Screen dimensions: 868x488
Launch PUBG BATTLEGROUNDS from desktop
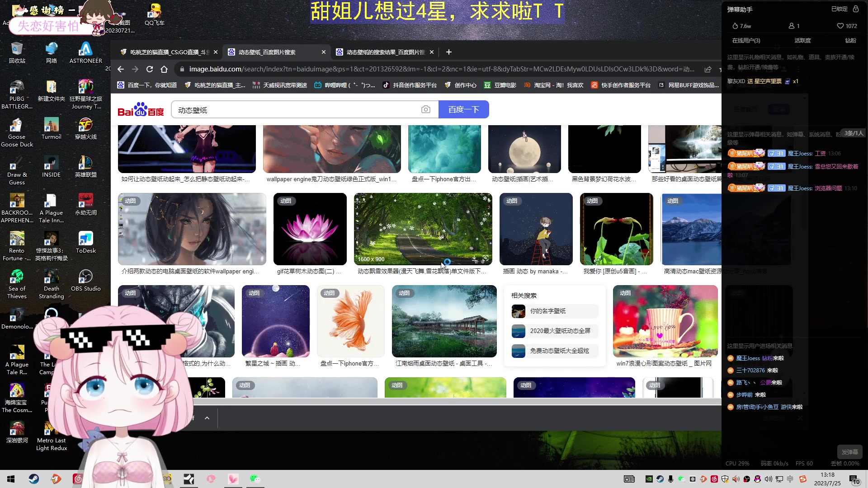17,94
